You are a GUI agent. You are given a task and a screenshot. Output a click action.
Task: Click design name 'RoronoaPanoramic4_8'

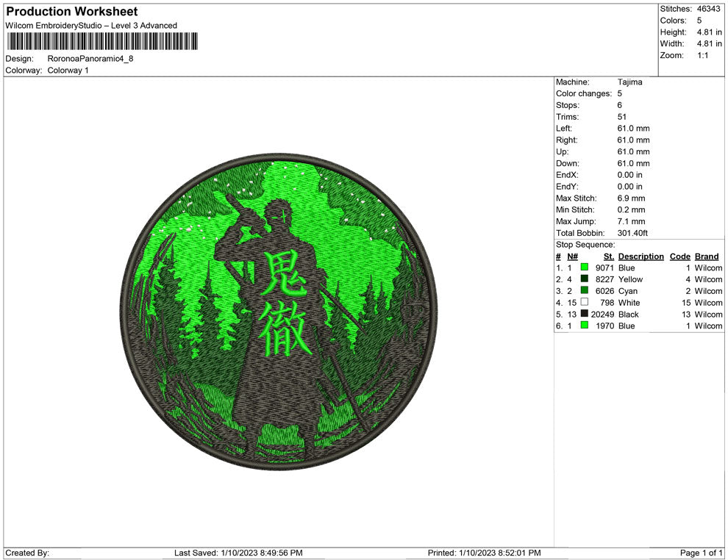tap(90, 59)
